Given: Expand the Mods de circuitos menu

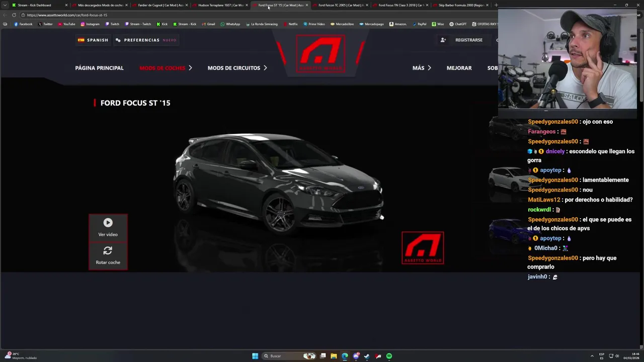Looking at the screenshot, I should coord(237,68).
